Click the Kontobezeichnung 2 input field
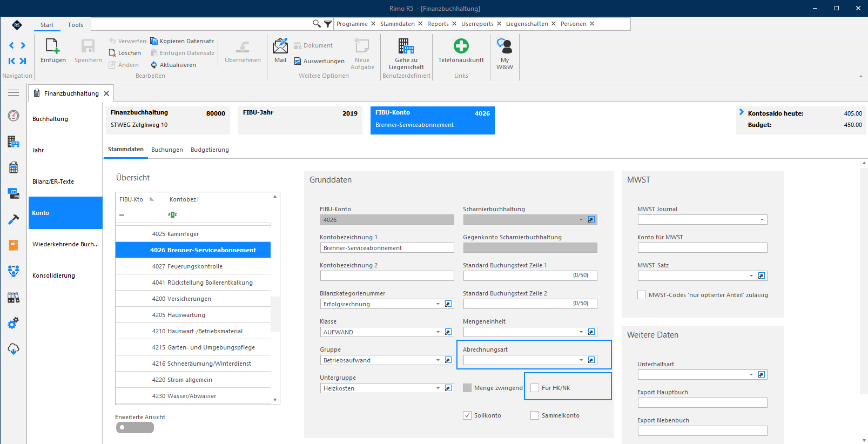Image resolution: width=868 pixels, height=444 pixels. [x=387, y=276]
